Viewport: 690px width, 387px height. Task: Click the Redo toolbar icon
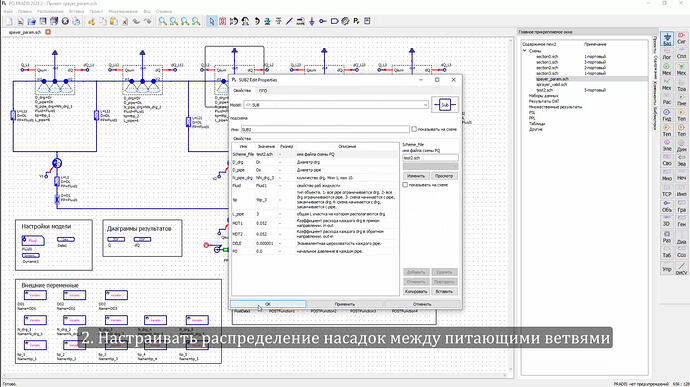147,21
